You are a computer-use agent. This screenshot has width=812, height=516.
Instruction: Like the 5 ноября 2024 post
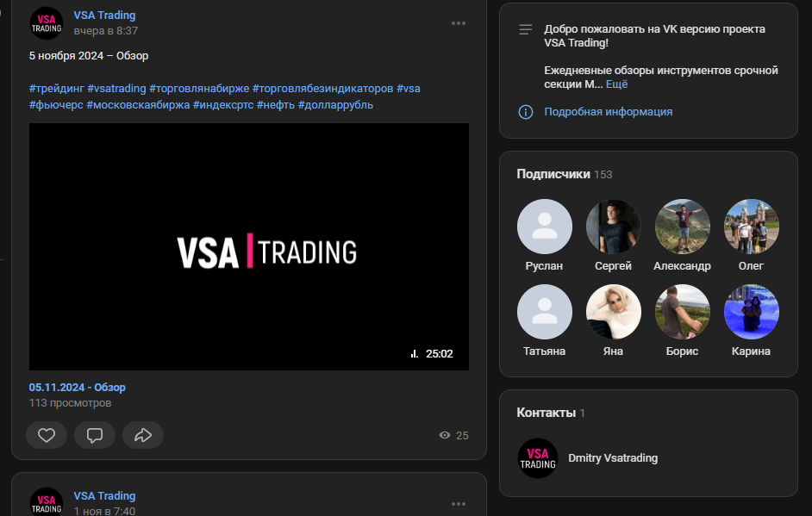click(x=47, y=435)
